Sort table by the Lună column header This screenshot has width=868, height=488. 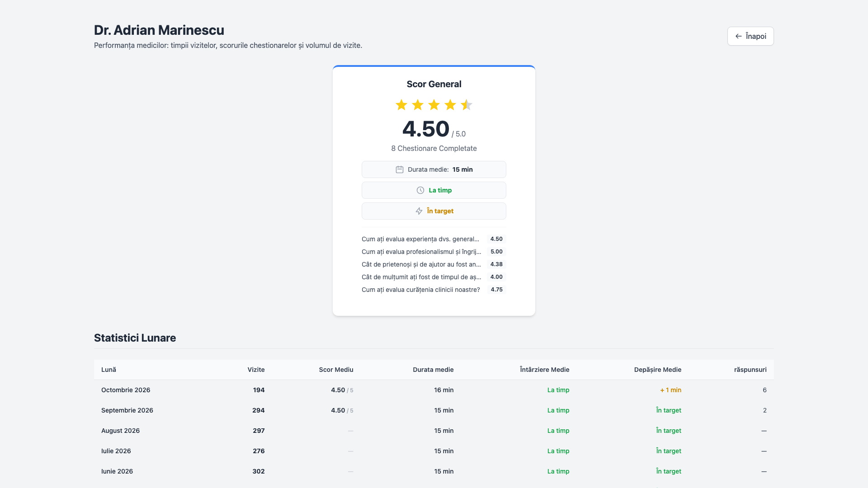[x=108, y=370]
